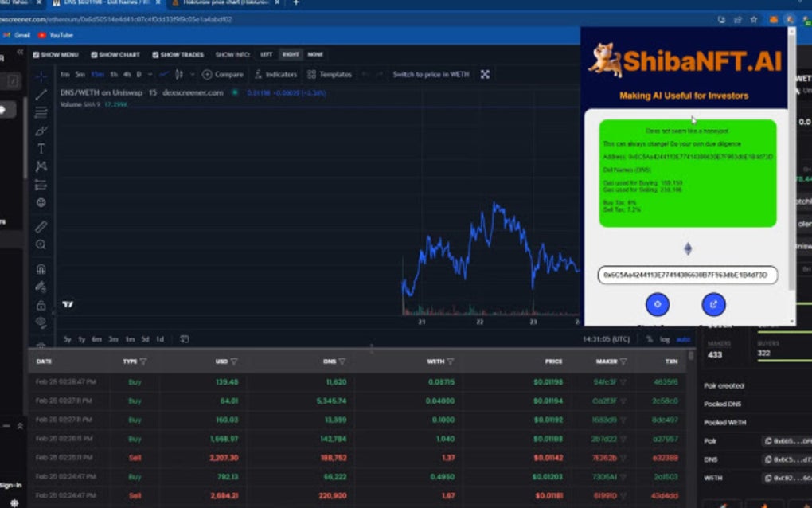This screenshot has height=508, width=812.
Task: Click the go-to-date calendar icon
Action: click(185, 339)
